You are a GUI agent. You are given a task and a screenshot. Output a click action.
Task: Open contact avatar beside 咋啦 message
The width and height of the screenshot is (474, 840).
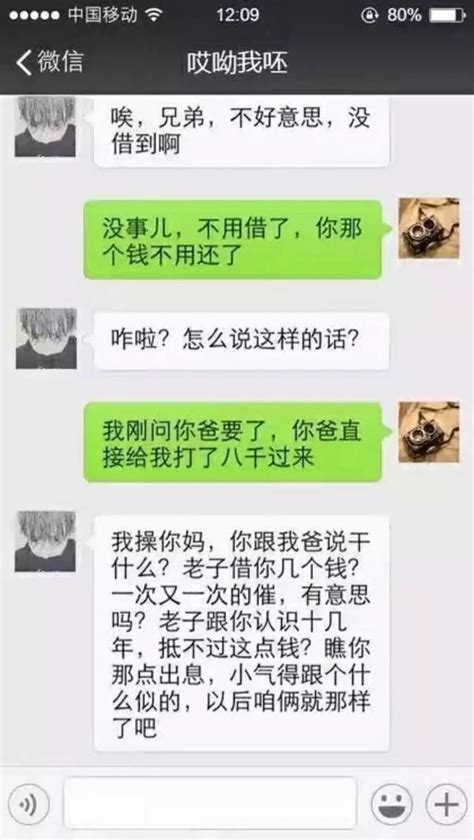click(46, 339)
